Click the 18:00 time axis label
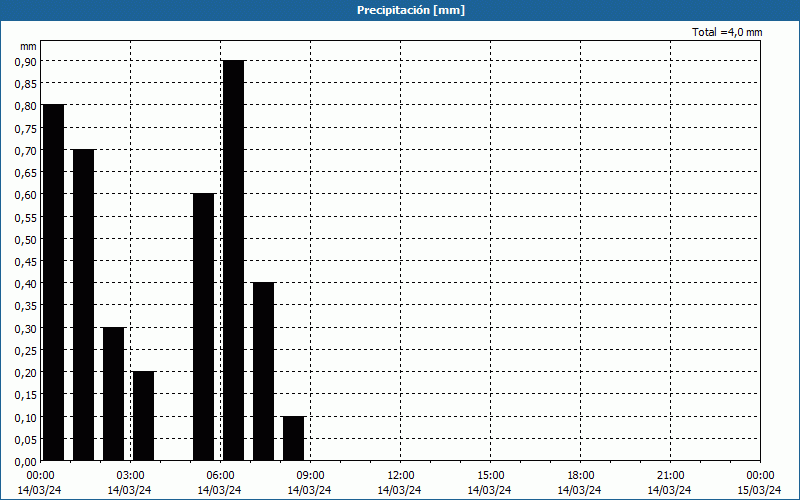Viewport: 800px width, 500px height. coord(580,476)
